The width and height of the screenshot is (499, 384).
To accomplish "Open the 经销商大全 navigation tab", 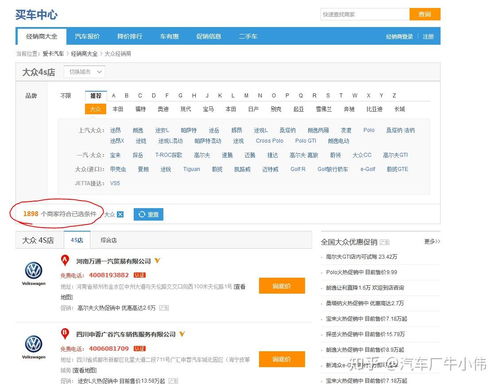I will 42,36.
